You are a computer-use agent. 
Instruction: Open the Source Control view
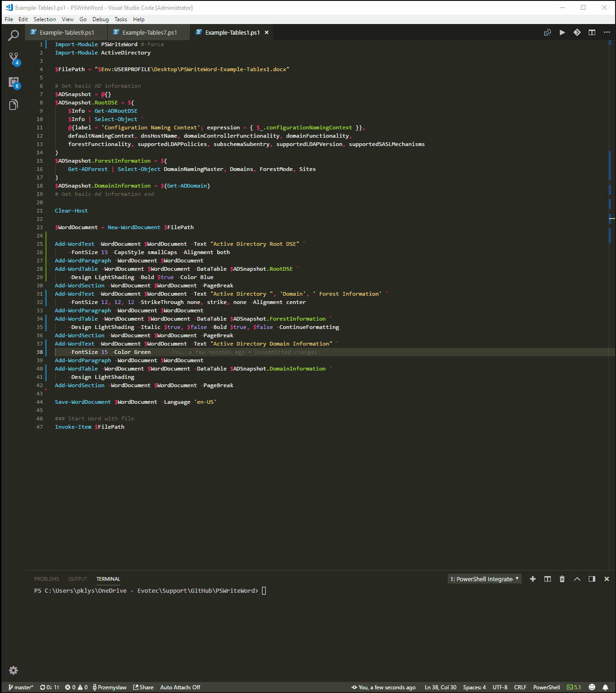pos(13,59)
